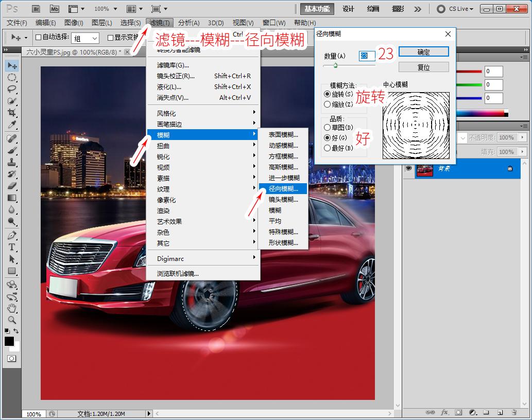The image size is (532, 420).
Task: Click the foreground color swatch
Action: (x=9, y=341)
